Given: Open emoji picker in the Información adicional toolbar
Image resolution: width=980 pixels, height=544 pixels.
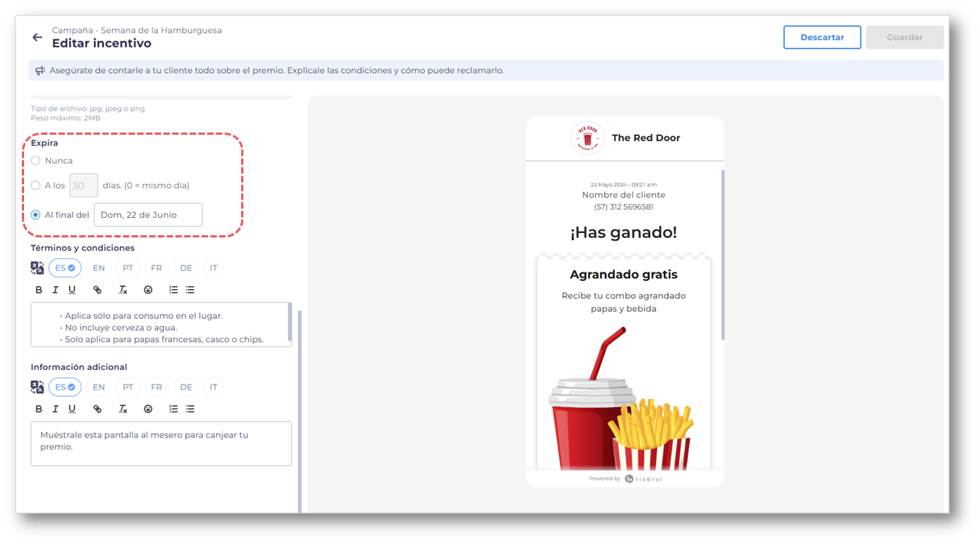Looking at the screenshot, I should click(x=148, y=409).
